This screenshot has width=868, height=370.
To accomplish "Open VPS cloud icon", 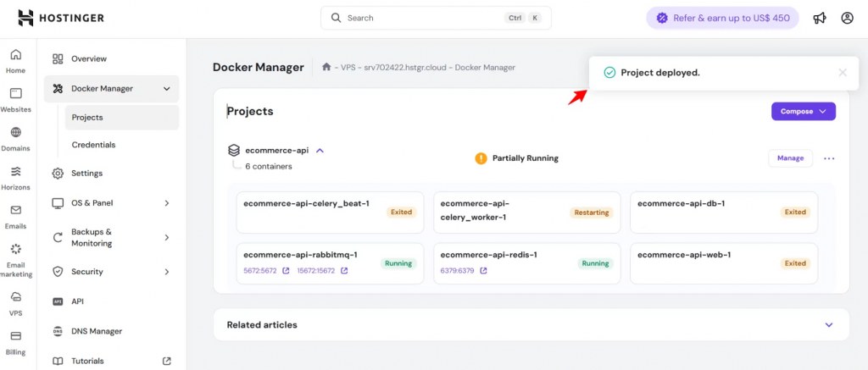I will 15,297.
